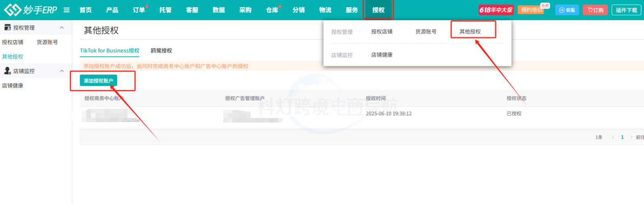Switch to the 鸥鹭授权 tab
Image resolution: width=644 pixels, height=204 pixels.
coord(161,51)
